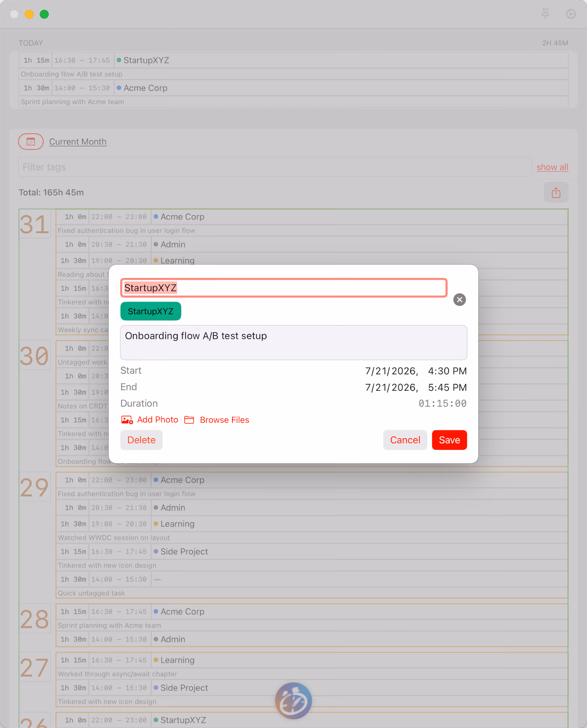Click the day 31 date number
The width and height of the screenshot is (587, 728).
(x=34, y=225)
